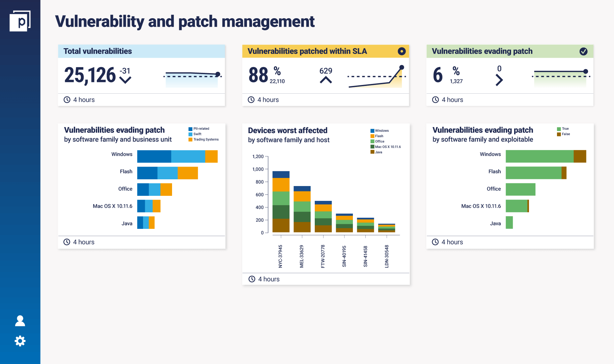Click the down chevron next to 25,126
Image resolution: width=614 pixels, height=364 pixels.
point(125,80)
